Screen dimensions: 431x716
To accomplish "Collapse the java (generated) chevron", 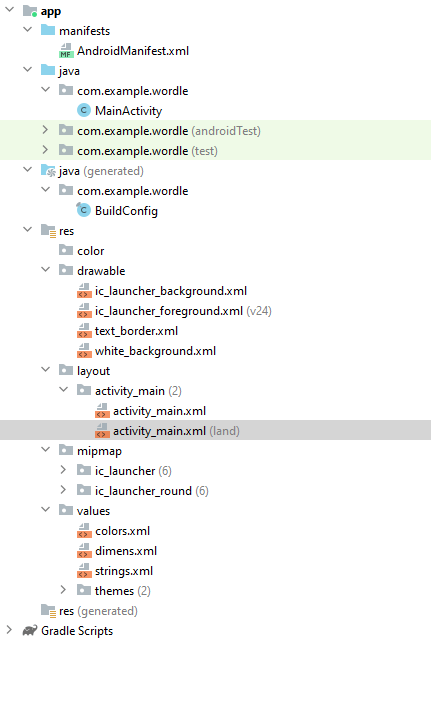I will click(27, 170).
